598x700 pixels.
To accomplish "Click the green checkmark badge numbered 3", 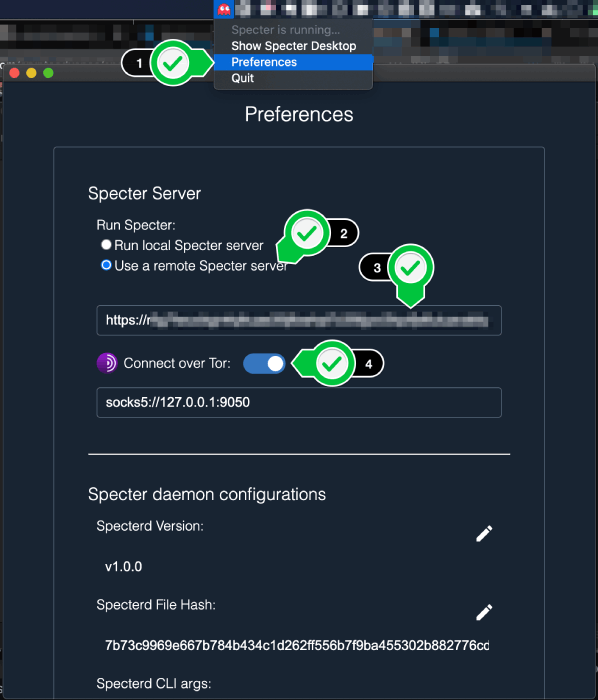I will (x=411, y=268).
